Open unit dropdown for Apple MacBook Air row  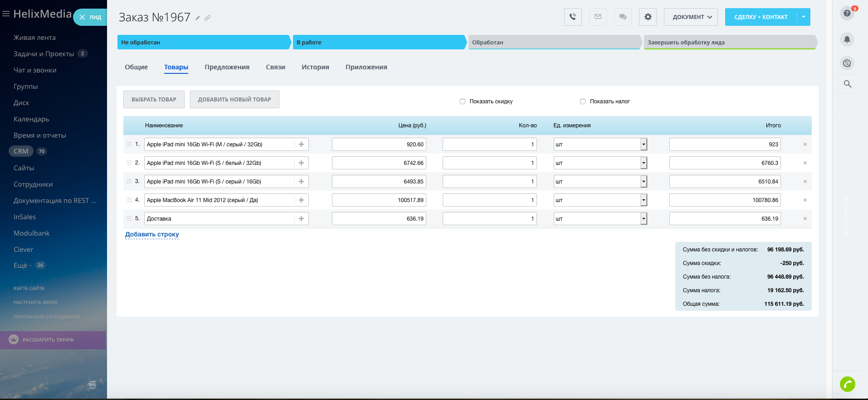click(643, 200)
